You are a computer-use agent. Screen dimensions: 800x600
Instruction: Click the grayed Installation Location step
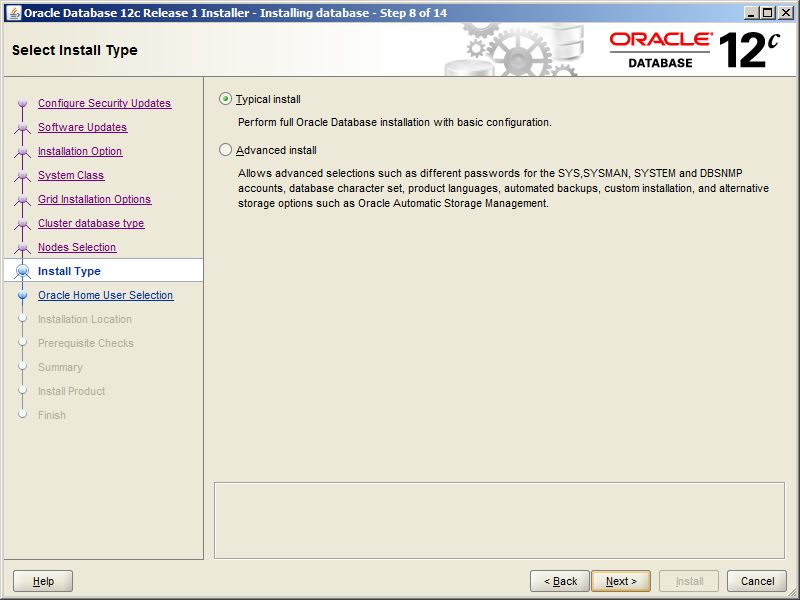85,319
